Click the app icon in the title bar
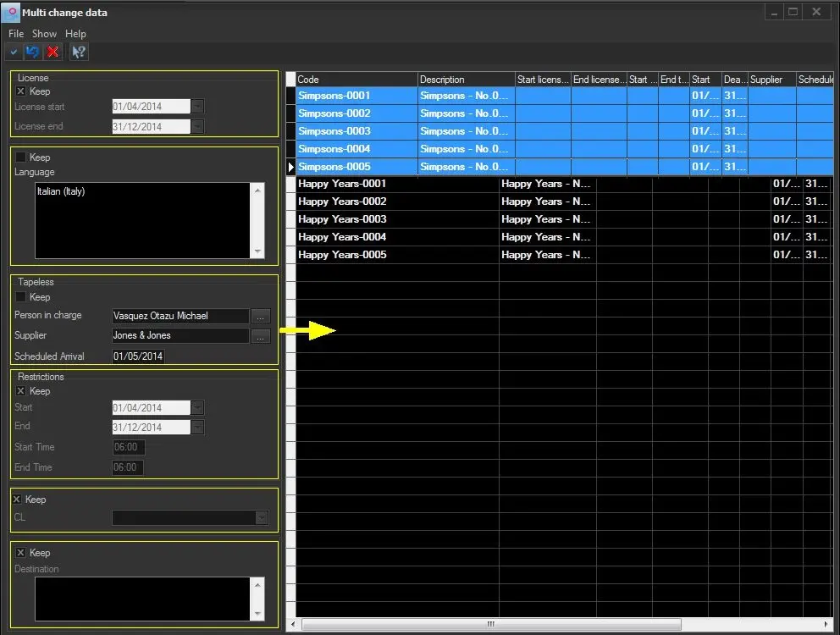This screenshot has width=840, height=635. [11, 13]
